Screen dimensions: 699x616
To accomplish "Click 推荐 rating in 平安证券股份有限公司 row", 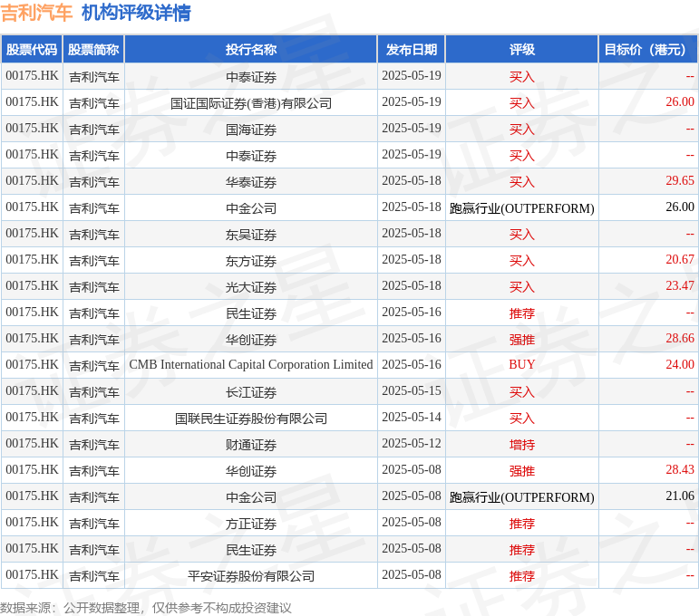I will pos(522,576).
